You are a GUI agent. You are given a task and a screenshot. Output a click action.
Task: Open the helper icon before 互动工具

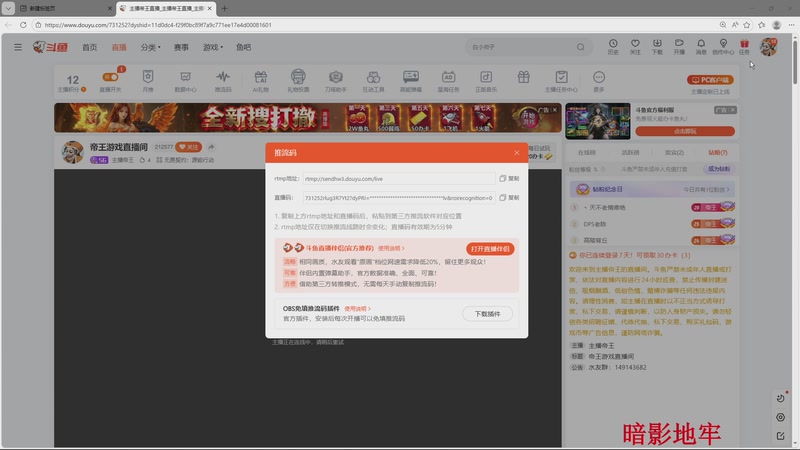(x=336, y=81)
